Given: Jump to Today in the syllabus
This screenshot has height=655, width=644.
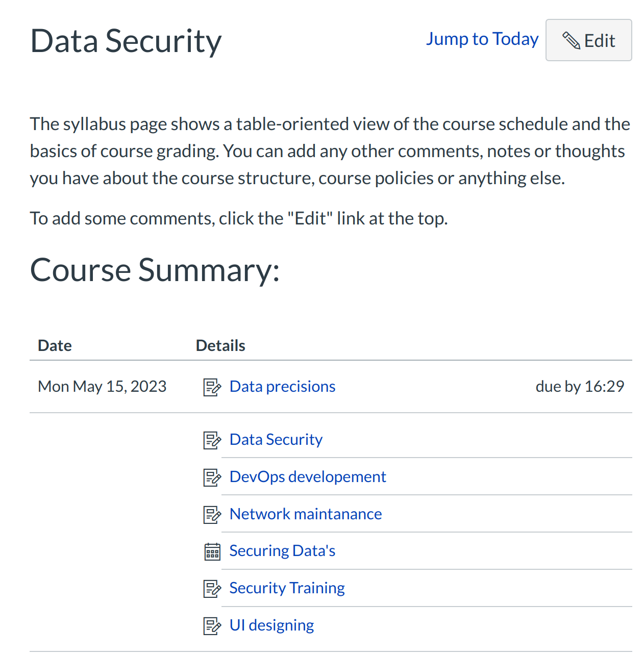Looking at the screenshot, I should pyautogui.click(x=482, y=39).
